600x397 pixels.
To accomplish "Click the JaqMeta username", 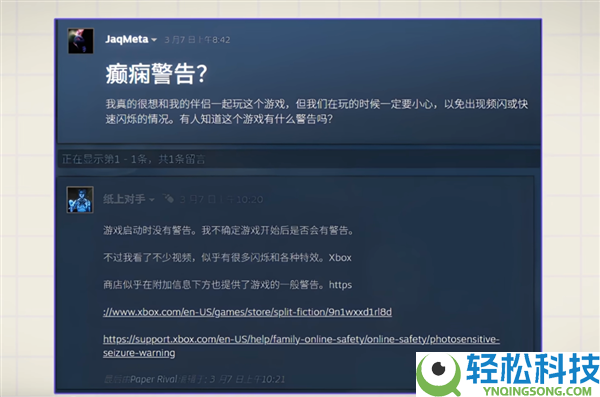I will click(127, 39).
